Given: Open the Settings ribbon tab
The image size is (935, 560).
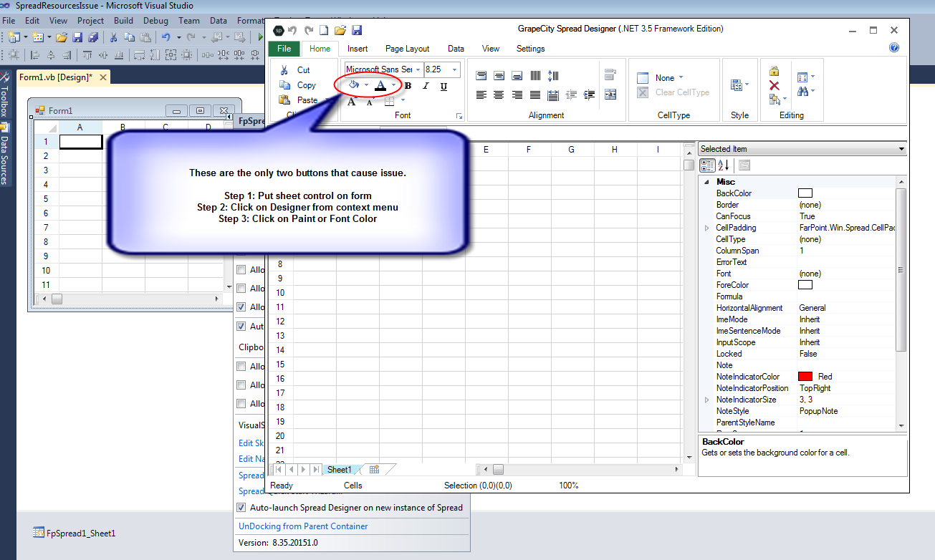Looking at the screenshot, I should tap(530, 49).
